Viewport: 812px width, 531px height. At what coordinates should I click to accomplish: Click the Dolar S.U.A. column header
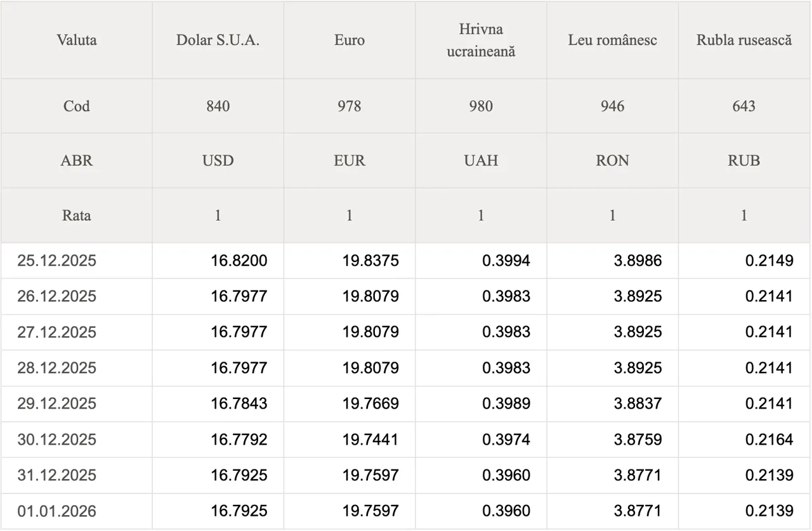tap(218, 40)
